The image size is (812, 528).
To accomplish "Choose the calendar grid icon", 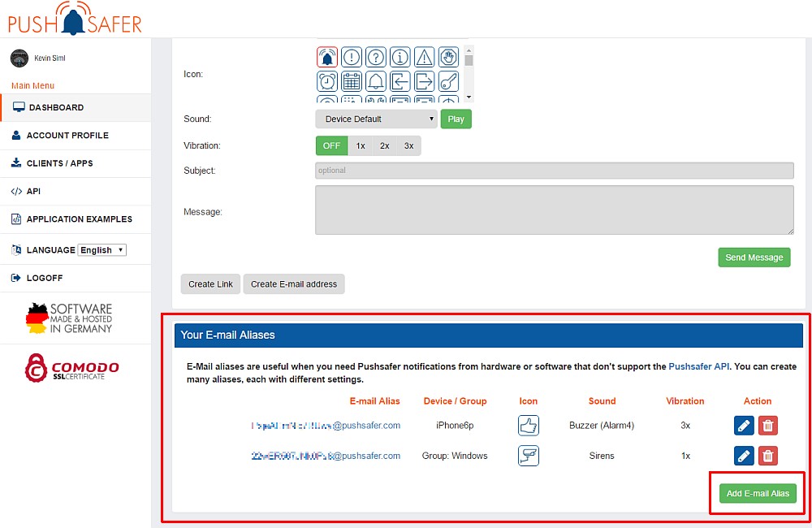I will point(351,81).
